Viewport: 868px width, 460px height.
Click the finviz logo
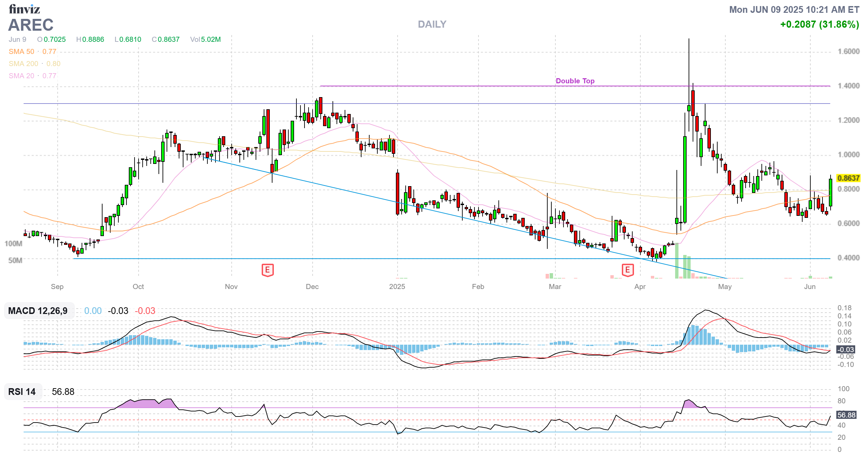(x=24, y=9)
